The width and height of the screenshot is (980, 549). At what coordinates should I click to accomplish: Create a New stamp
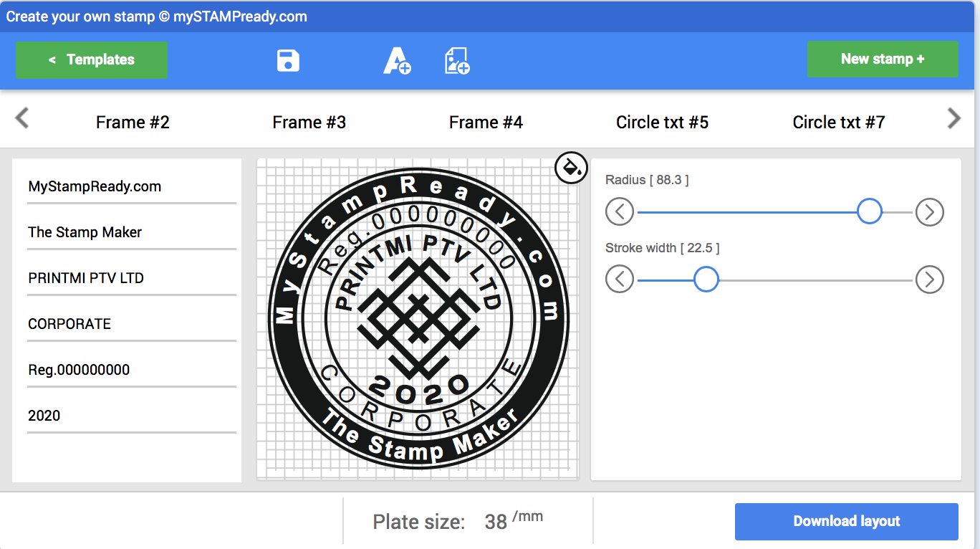tap(883, 59)
